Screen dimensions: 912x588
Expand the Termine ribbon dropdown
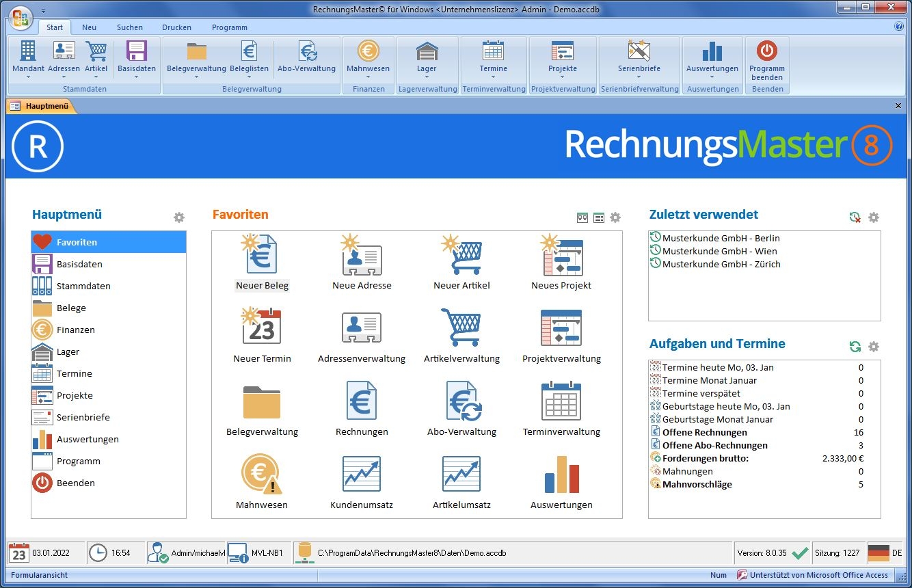[493, 77]
